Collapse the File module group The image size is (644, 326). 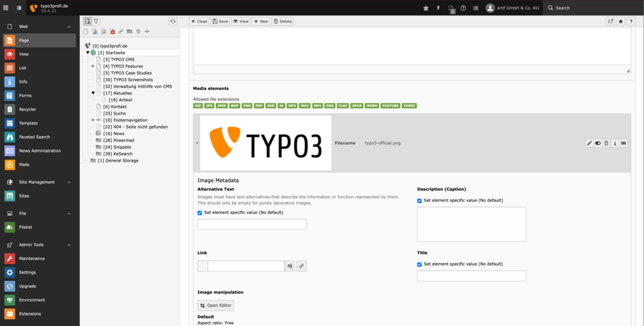point(69,213)
